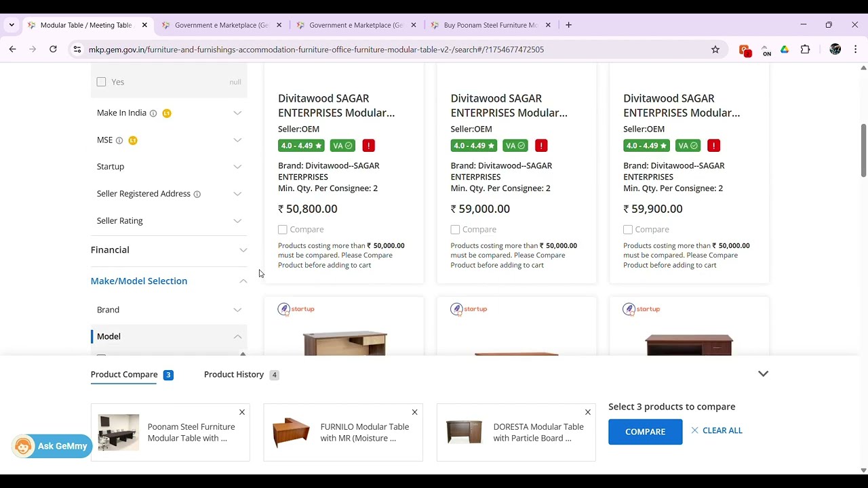Switch to second Government e Marketplace tab

222,25
